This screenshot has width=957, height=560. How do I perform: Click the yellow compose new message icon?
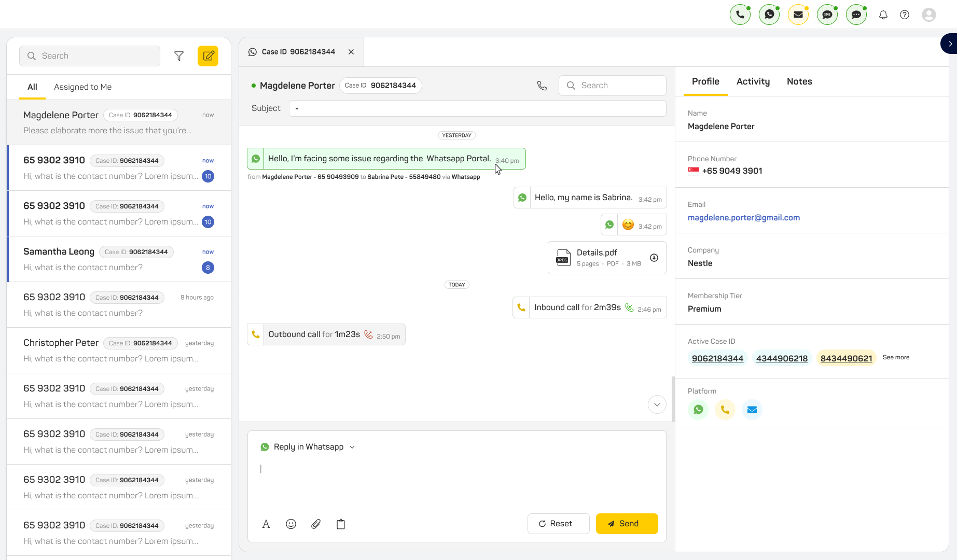[x=208, y=56]
